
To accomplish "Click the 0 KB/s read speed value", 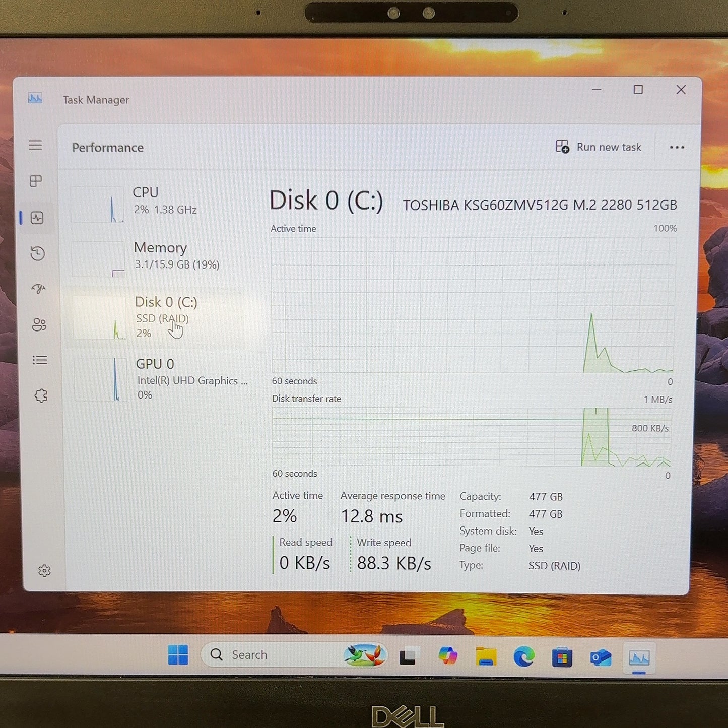I will (x=304, y=563).
